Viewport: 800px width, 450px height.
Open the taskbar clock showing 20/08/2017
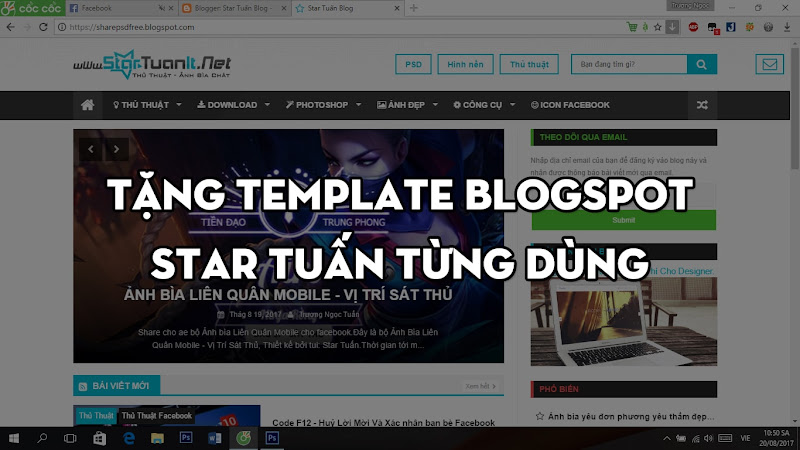coord(776,438)
